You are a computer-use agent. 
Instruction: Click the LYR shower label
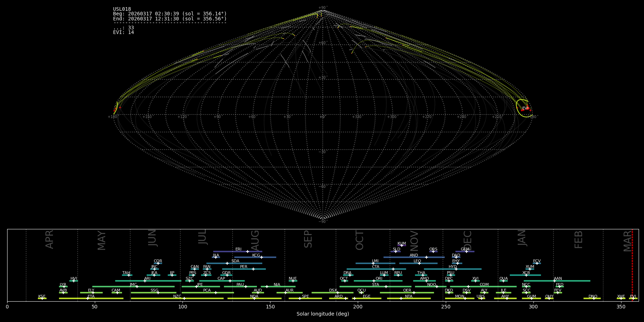click(x=63, y=285)
